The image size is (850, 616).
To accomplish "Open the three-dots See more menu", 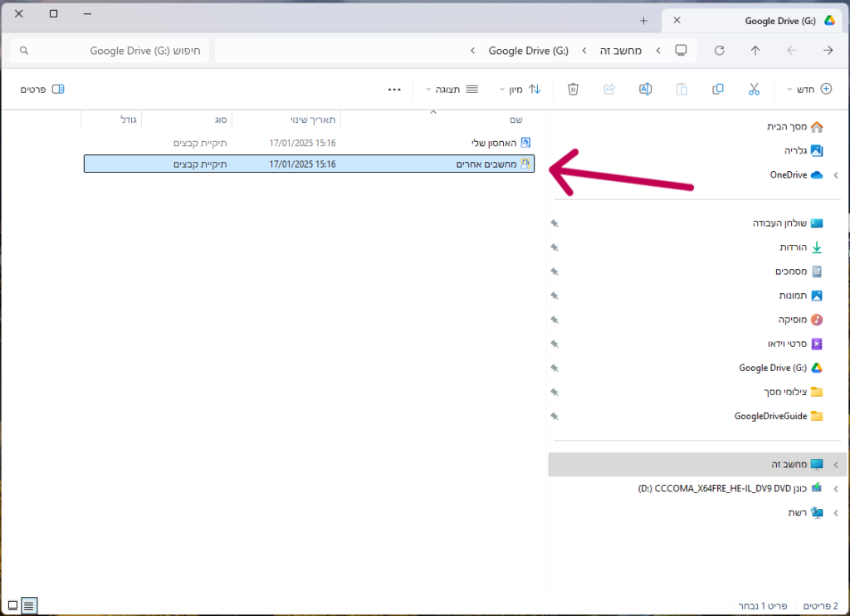I will (394, 90).
